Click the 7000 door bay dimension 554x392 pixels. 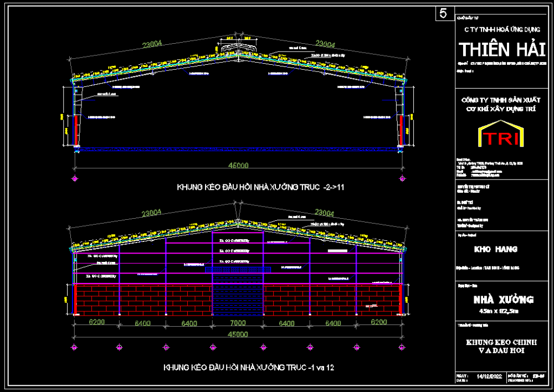tap(238, 323)
